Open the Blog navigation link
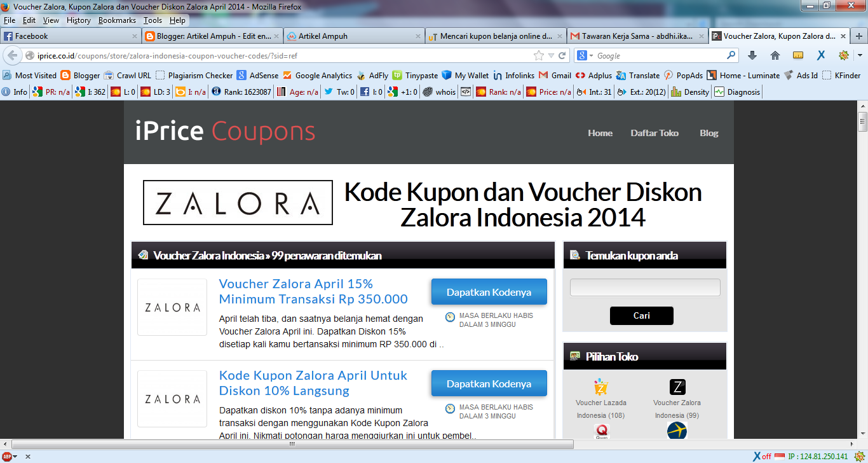868x463 pixels. point(709,133)
